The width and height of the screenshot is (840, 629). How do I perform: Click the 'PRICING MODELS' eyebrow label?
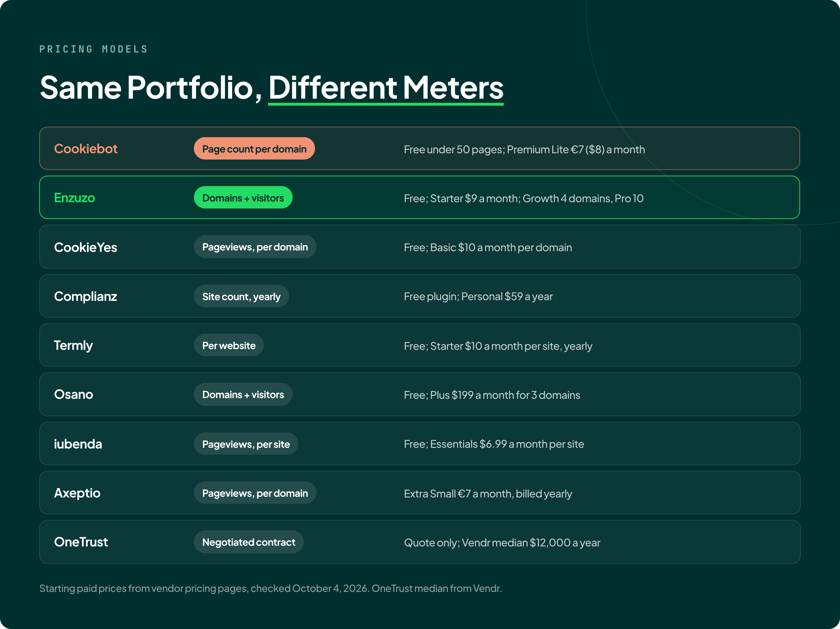tap(93, 49)
